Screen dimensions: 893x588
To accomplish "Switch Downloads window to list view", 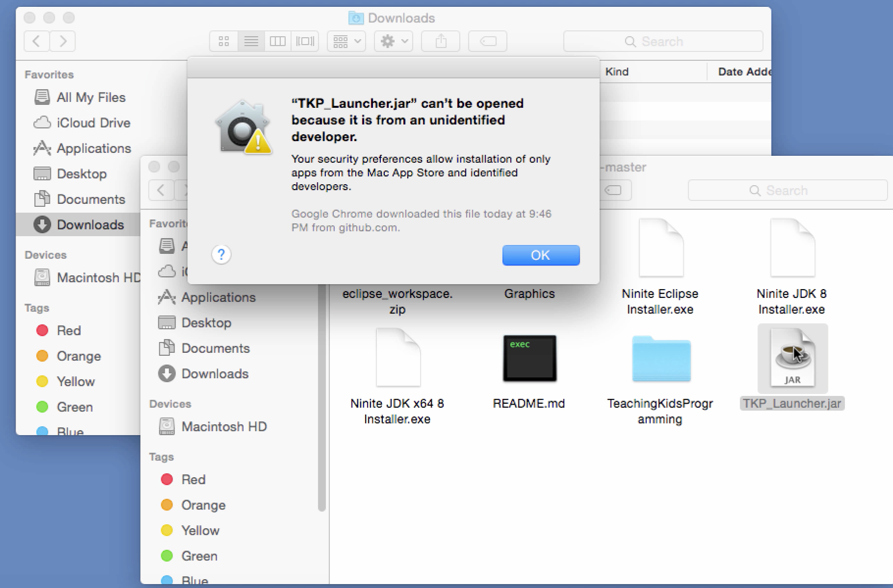I will [251, 42].
